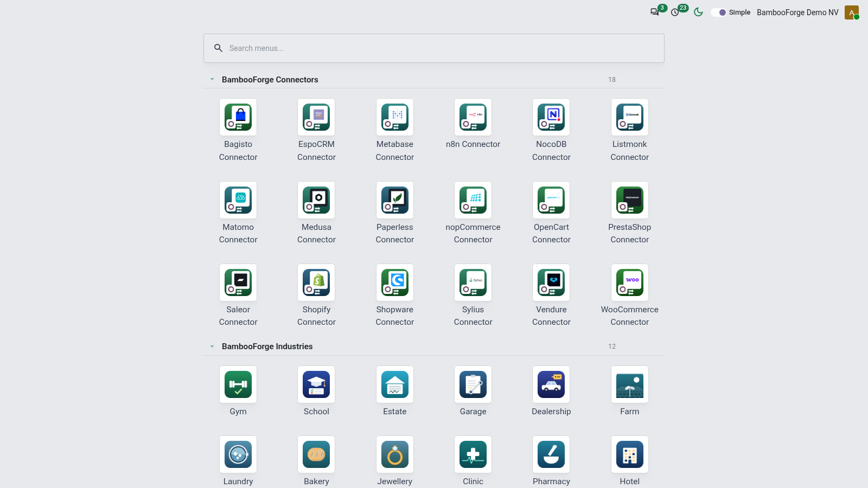The width and height of the screenshot is (868, 488).
Task: Focus the Search menus field
Action: 434,48
